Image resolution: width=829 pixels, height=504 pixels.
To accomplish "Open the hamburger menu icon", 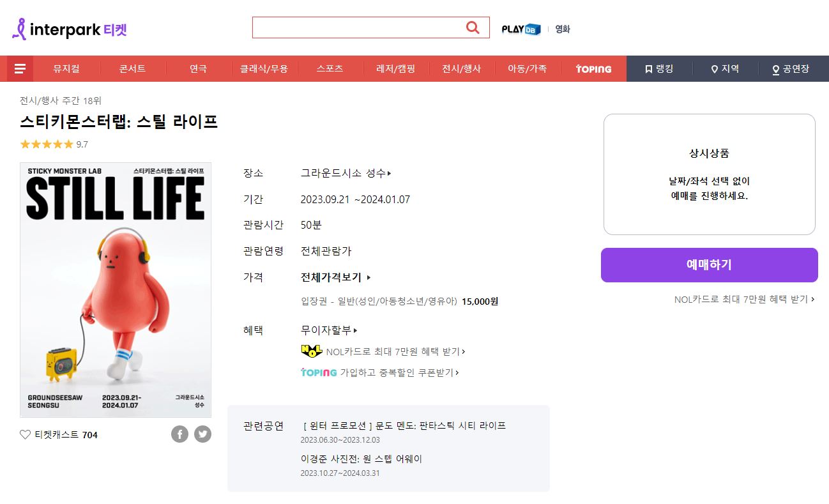I will 20,69.
